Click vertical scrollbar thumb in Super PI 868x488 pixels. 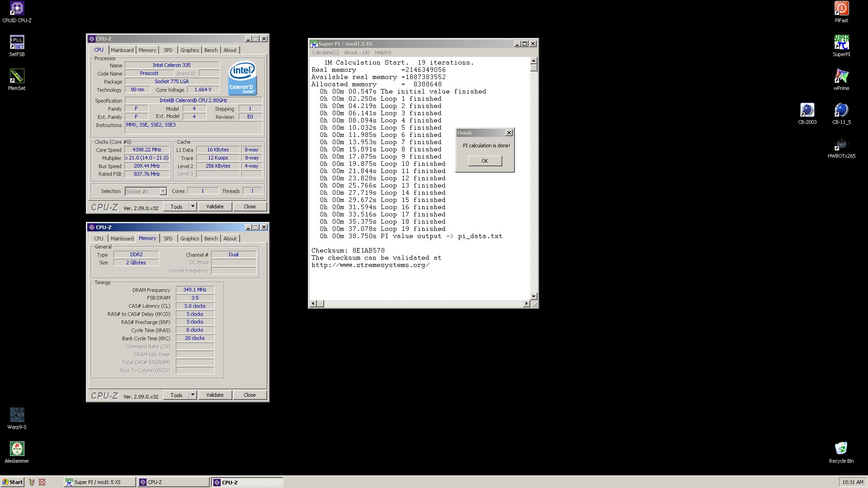coord(534,68)
